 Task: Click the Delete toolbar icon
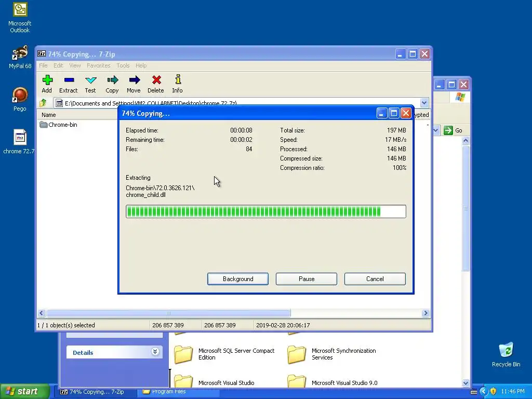coord(156,84)
